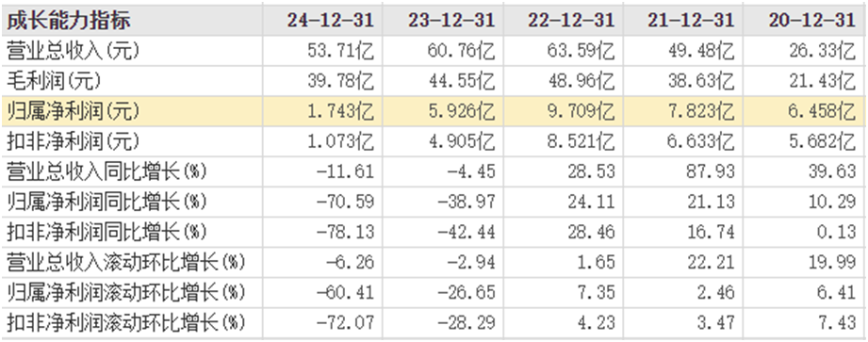The width and height of the screenshot is (868, 342).
Task: Click the 毛利润(元) row label
Action: click(x=54, y=81)
